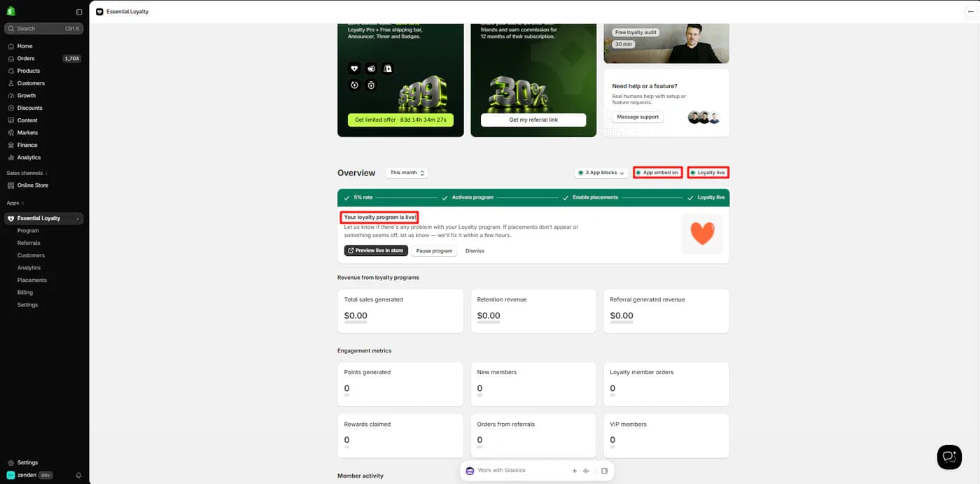This screenshot has height=484, width=980.
Task: Click the Points generated metric card
Action: coord(400,384)
